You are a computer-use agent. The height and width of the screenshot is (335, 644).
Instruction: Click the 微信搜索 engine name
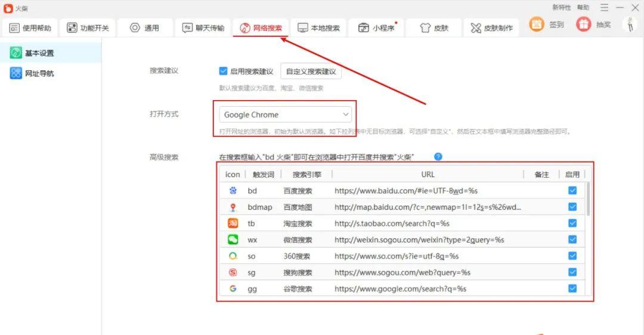pos(298,240)
